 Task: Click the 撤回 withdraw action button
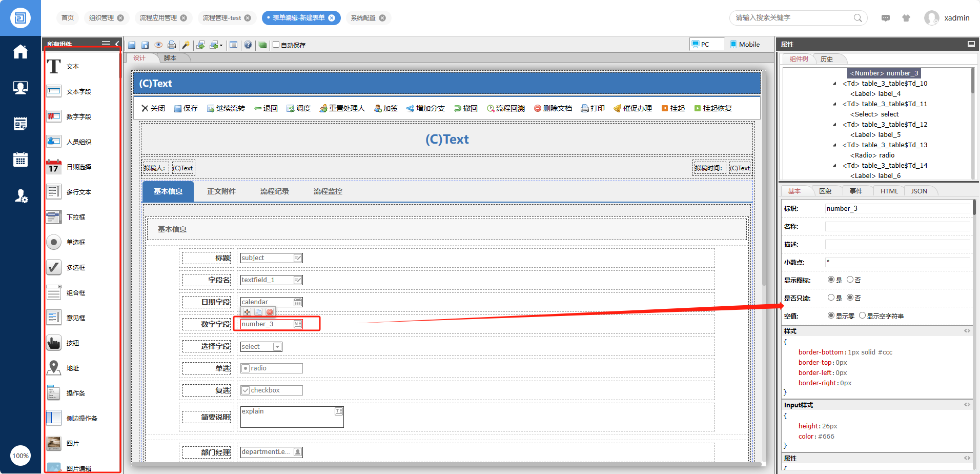[x=466, y=108]
